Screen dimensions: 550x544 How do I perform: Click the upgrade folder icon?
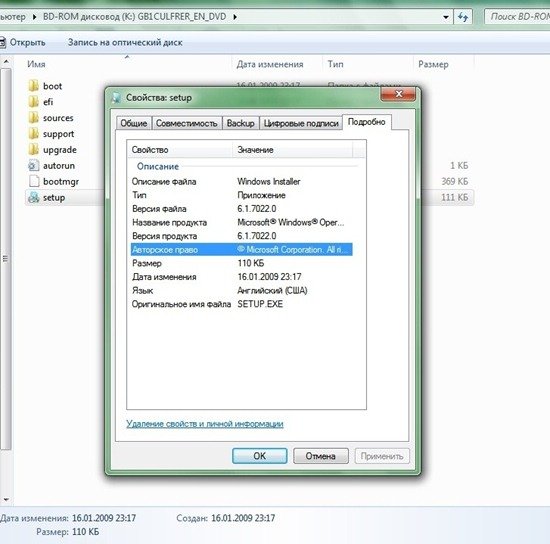click(33, 150)
